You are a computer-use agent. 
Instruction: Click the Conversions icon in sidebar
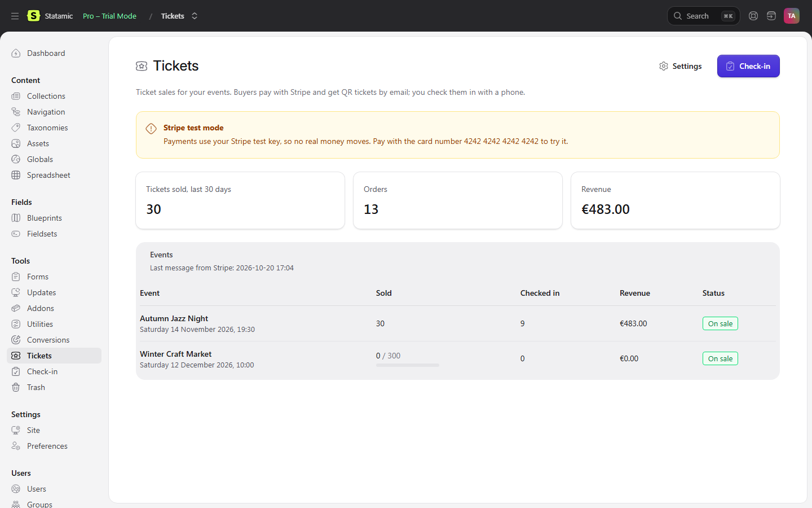16,340
